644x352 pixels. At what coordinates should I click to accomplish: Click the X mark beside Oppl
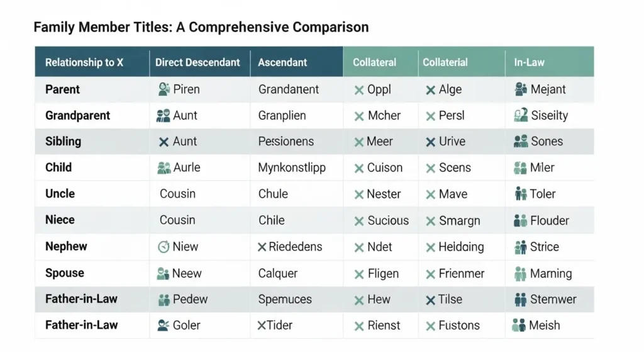tap(358, 90)
